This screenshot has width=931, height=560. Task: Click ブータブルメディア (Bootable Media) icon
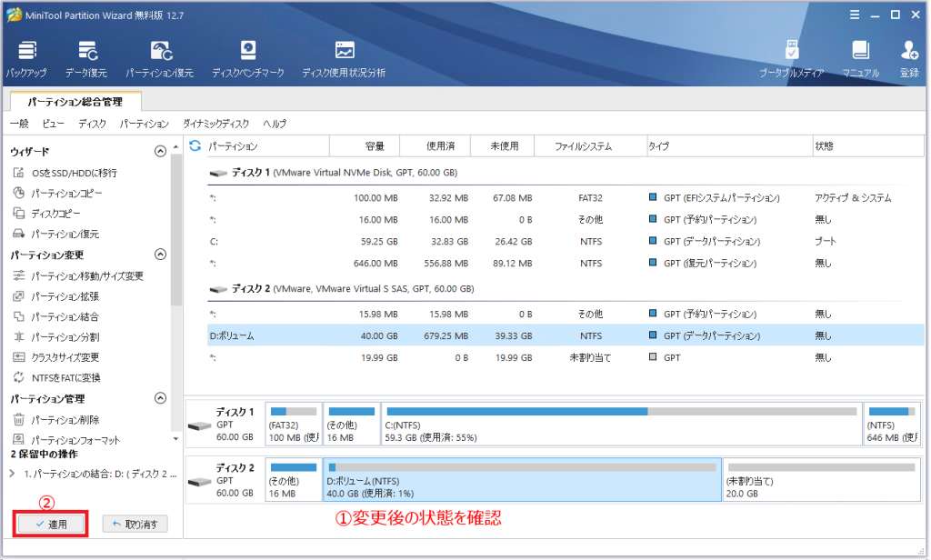coord(792,59)
